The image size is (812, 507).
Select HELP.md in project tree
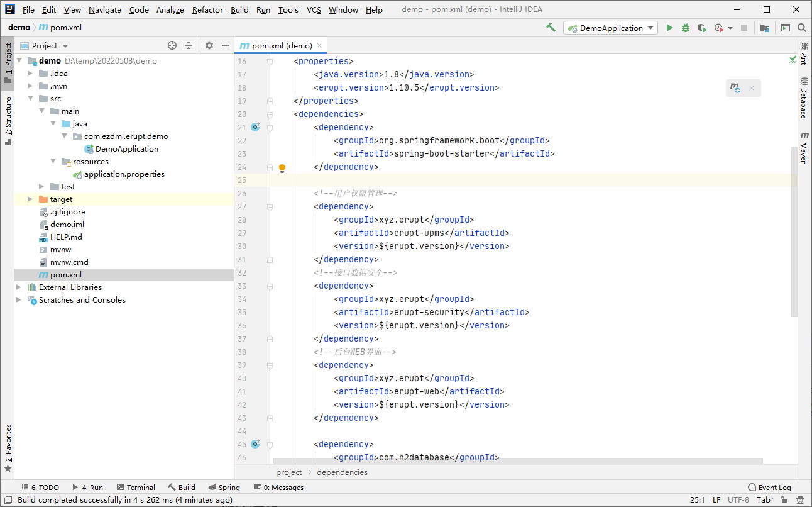pos(66,237)
